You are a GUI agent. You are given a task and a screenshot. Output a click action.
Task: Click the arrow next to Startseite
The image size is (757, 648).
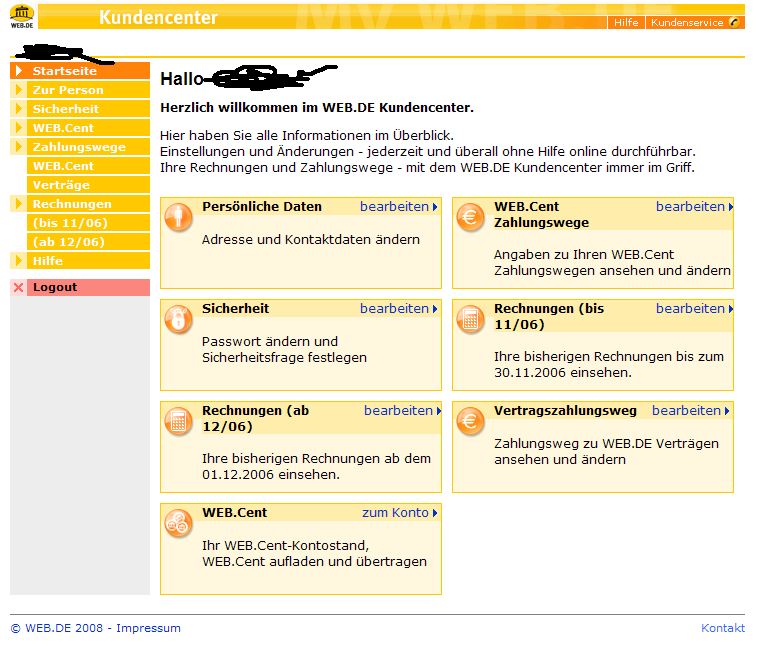19,70
